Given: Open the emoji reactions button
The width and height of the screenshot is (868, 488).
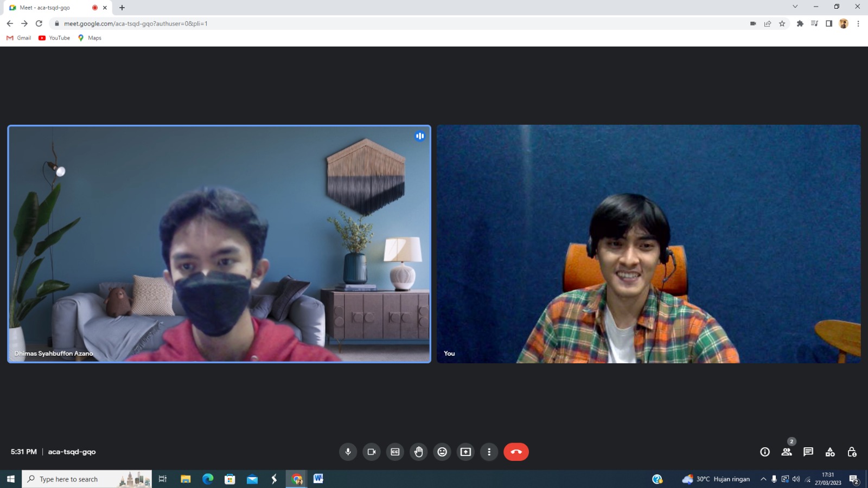Looking at the screenshot, I should click(x=442, y=452).
